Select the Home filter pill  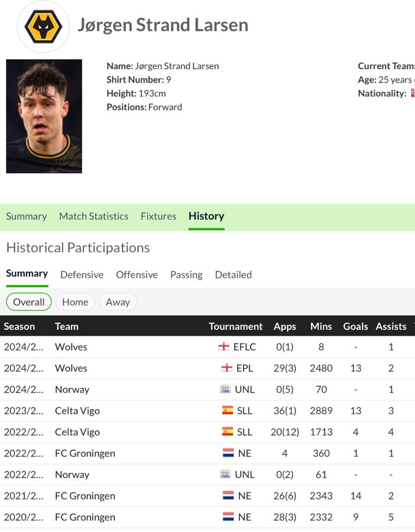tap(75, 302)
